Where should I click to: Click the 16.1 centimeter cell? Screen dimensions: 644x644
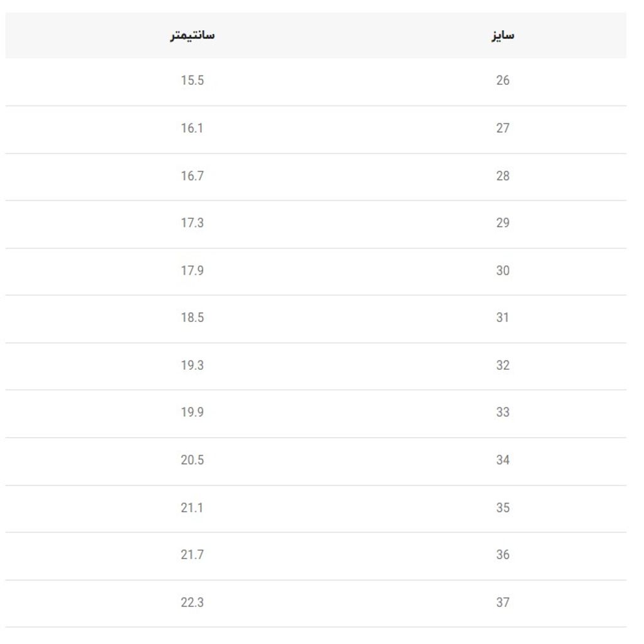(x=192, y=128)
